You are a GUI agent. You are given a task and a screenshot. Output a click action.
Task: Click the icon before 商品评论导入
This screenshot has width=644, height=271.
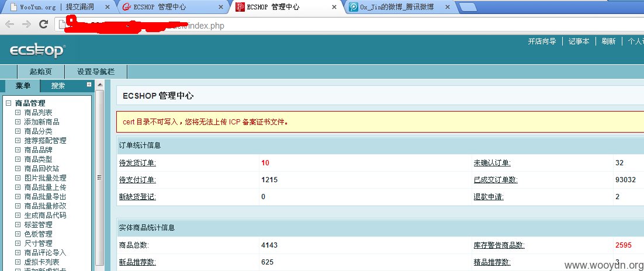(x=18, y=252)
